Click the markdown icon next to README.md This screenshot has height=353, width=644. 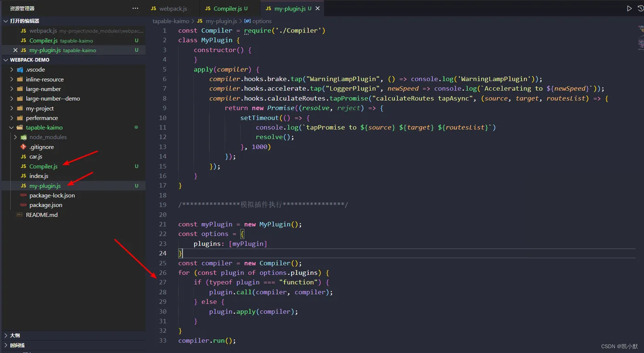click(20, 215)
